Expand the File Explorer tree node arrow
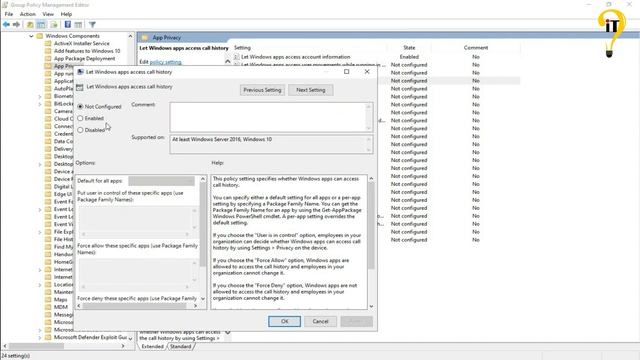This screenshot has height=360, width=640. coord(40,232)
